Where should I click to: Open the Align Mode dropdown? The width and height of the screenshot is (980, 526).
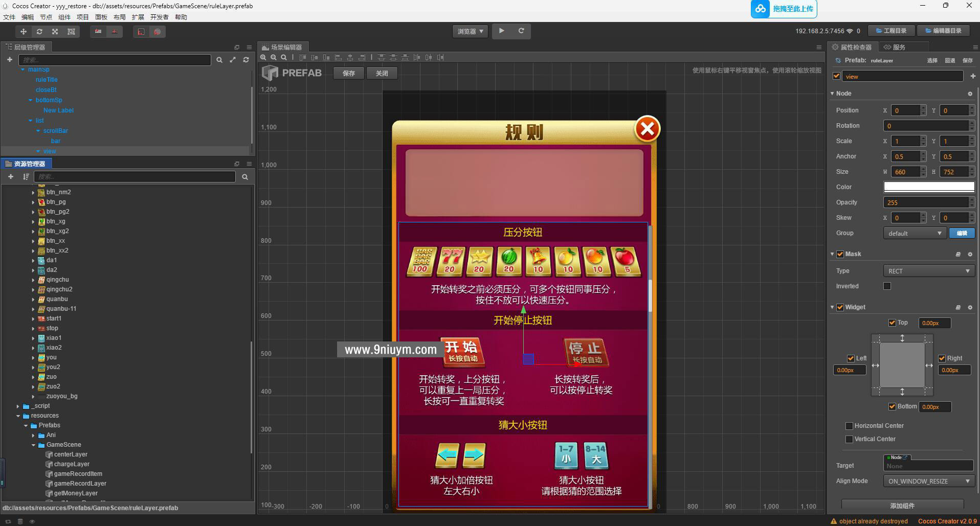[928, 481]
